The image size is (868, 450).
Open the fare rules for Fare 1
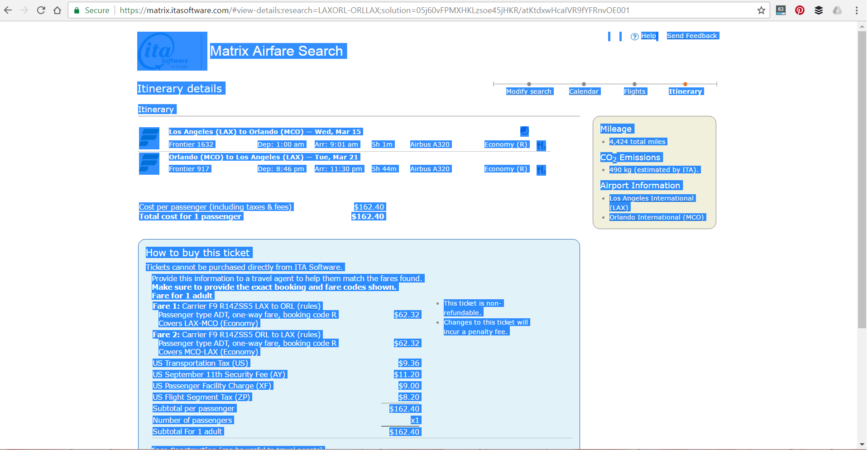[x=308, y=306]
